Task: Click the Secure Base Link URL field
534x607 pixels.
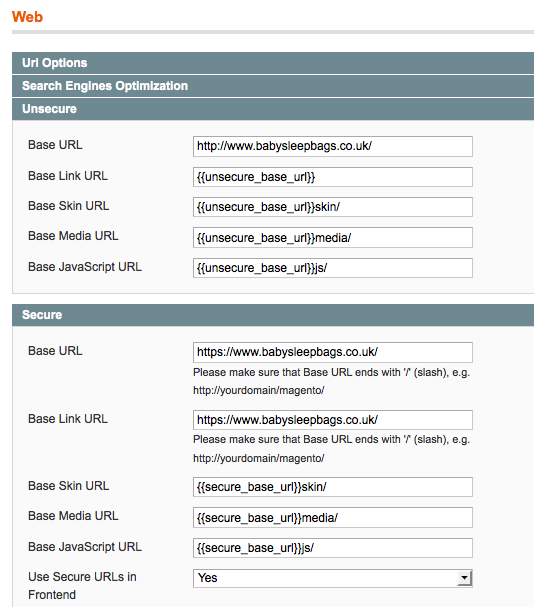Action: click(x=333, y=420)
